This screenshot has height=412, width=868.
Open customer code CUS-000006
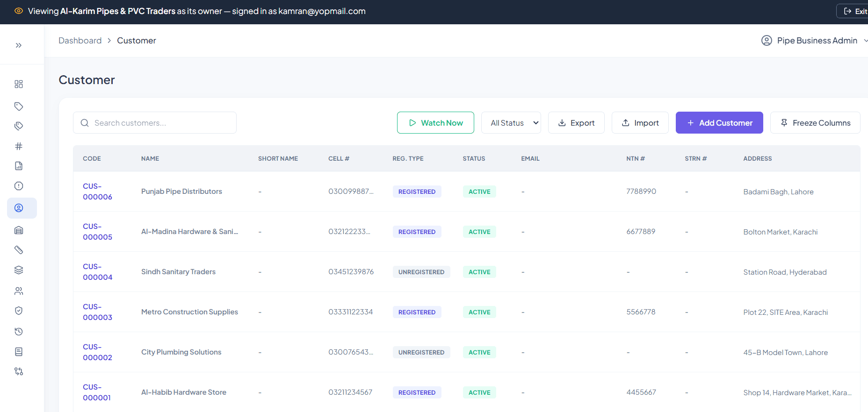(x=97, y=192)
